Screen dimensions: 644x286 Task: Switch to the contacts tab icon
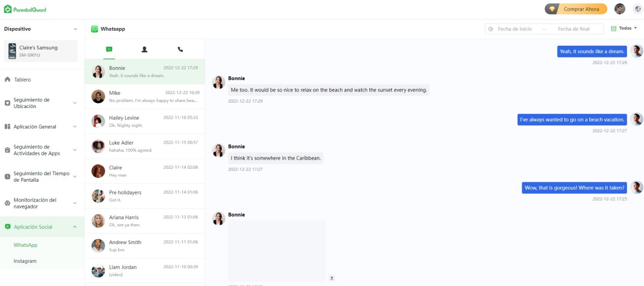pos(144,49)
